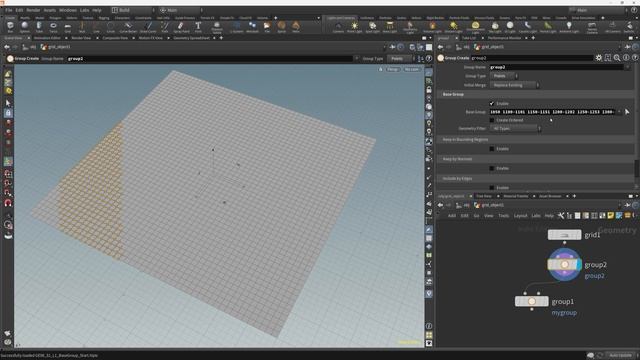Select the Draw Curve shelf tool

click(x=148, y=27)
